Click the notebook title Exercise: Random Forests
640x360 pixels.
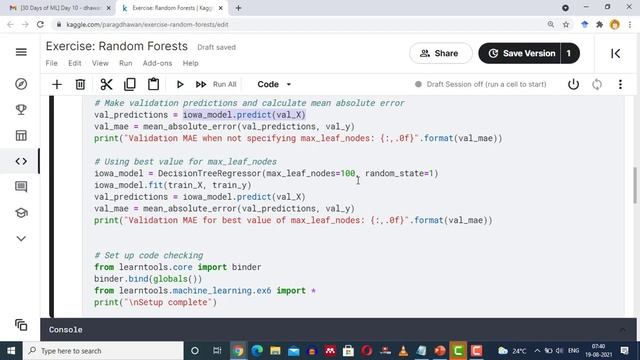(x=117, y=46)
